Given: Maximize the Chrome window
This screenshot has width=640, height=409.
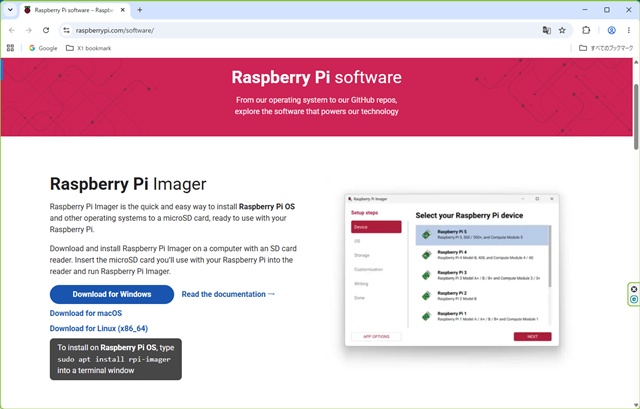Looking at the screenshot, I should [607, 10].
